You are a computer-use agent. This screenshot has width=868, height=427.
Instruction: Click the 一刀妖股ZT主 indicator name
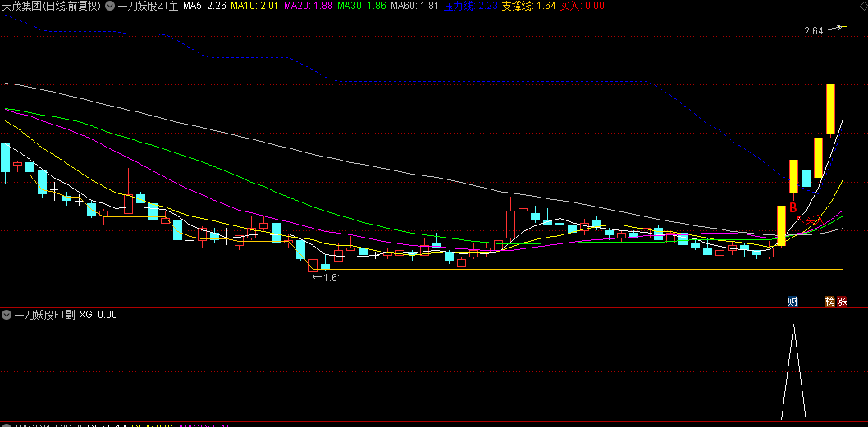pos(148,6)
